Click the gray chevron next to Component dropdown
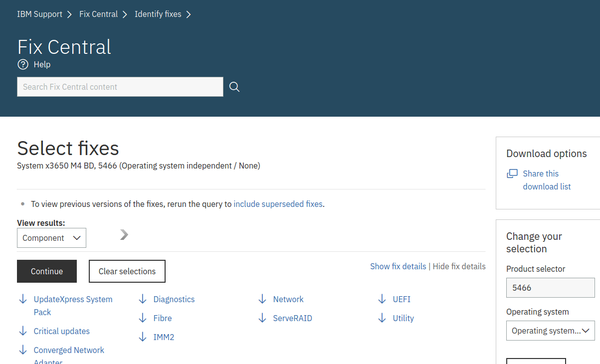This screenshot has width=600, height=364. (124, 235)
